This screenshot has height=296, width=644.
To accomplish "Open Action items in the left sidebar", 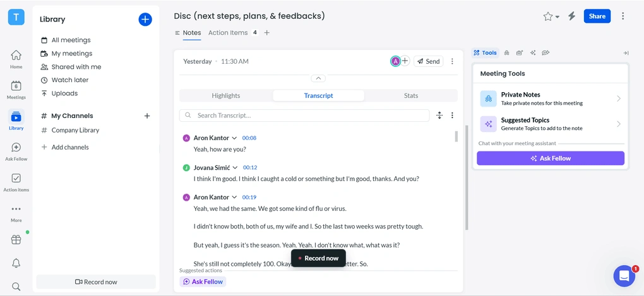I will [16, 182].
